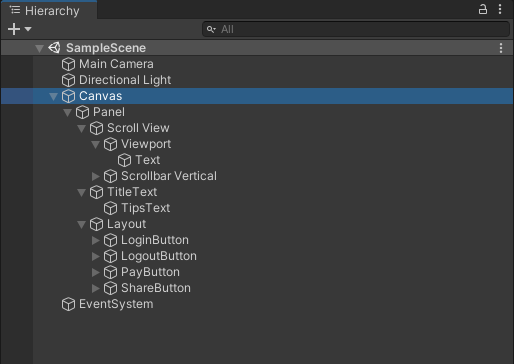Open the SampleScene row options menu

(x=501, y=48)
